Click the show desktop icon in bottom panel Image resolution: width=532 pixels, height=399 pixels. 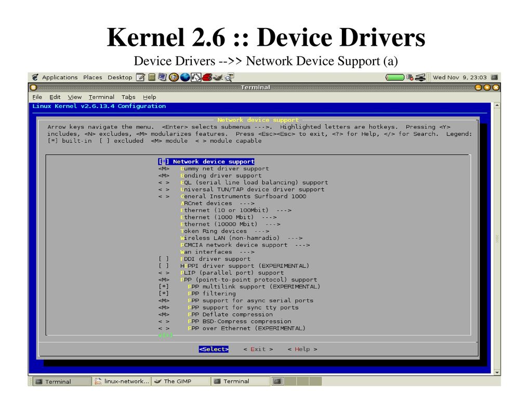pos(277,381)
